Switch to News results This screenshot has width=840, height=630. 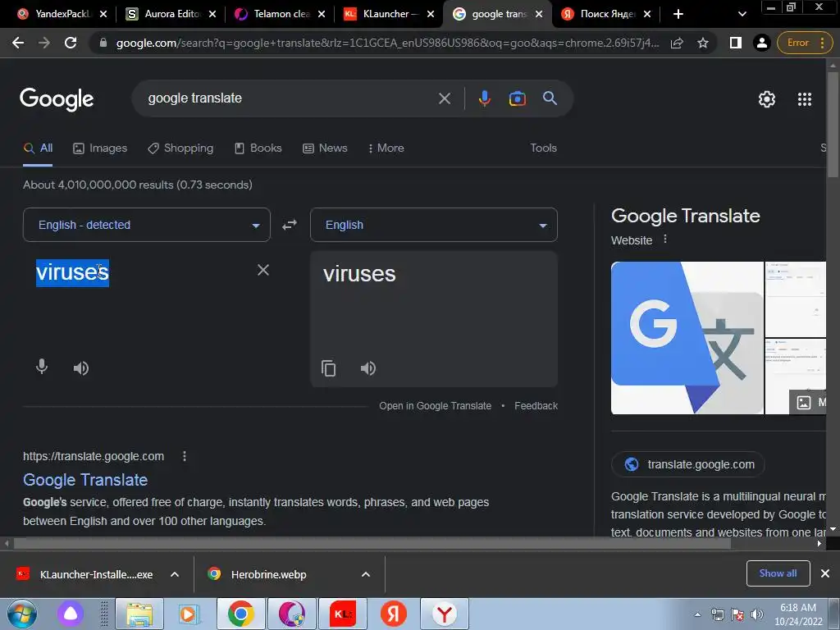click(x=325, y=148)
